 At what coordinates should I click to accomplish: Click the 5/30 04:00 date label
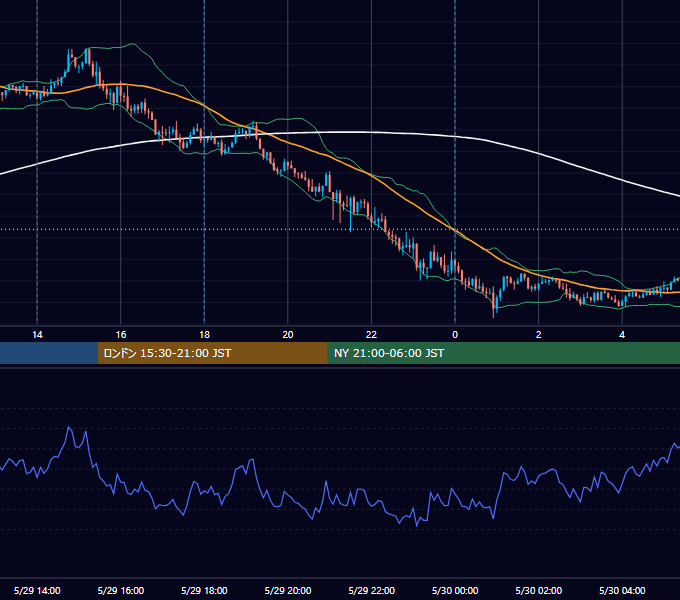click(622, 590)
